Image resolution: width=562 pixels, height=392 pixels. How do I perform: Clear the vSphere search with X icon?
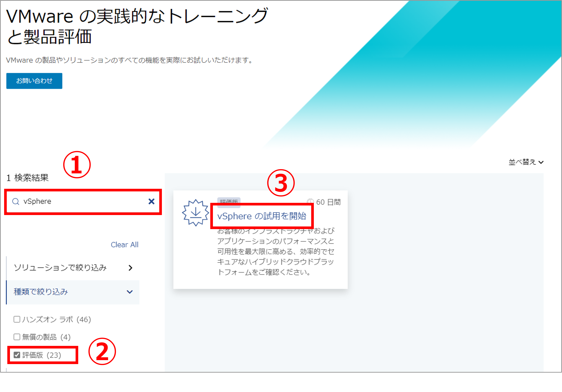(152, 201)
